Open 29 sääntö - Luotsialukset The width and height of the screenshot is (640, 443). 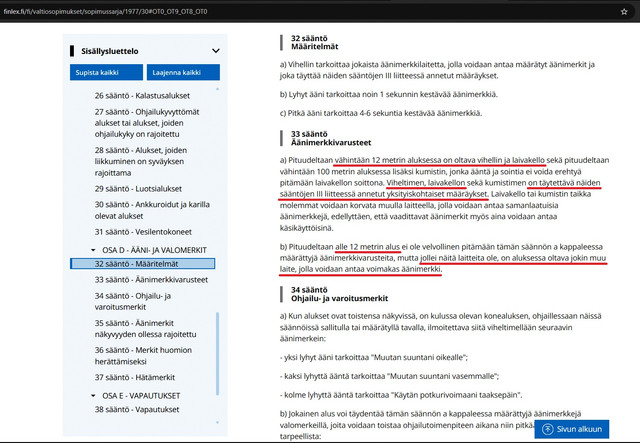pyautogui.click(x=138, y=189)
